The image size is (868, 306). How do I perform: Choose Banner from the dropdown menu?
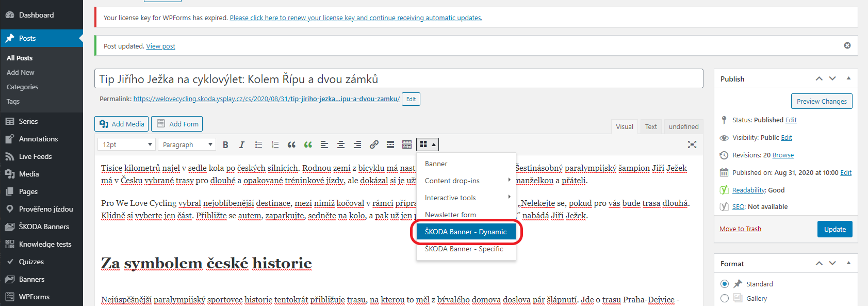tap(466, 164)
